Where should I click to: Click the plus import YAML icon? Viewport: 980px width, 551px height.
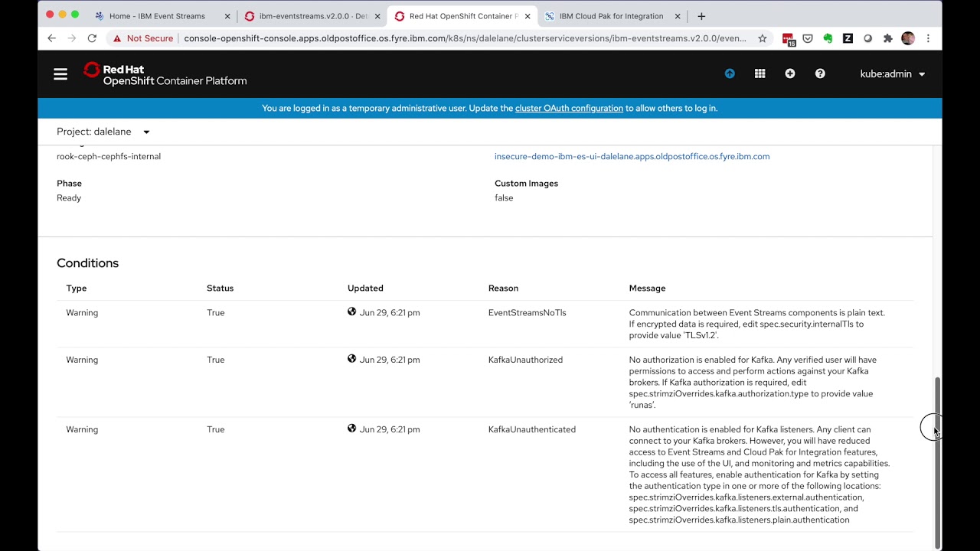coord(790,73)
